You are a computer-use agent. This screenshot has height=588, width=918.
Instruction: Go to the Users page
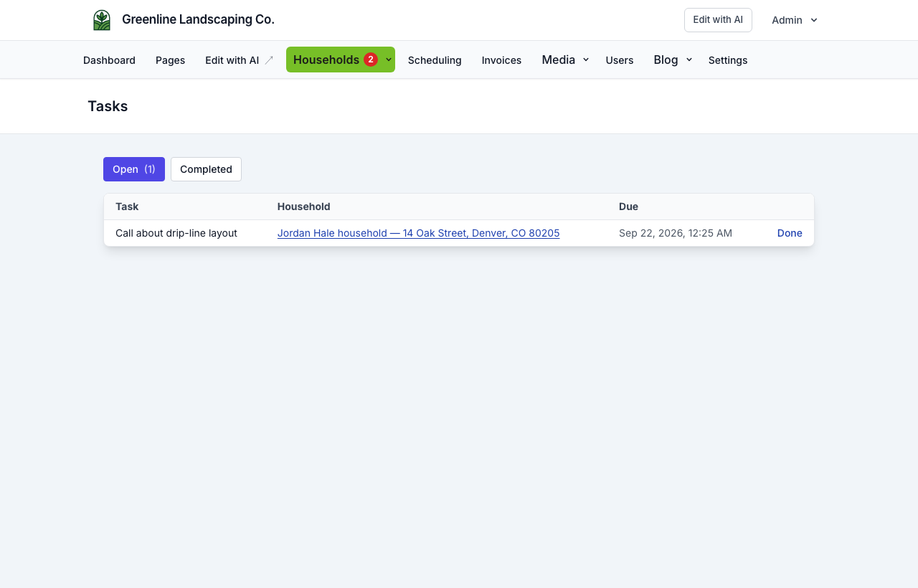[x=620, y=60]
